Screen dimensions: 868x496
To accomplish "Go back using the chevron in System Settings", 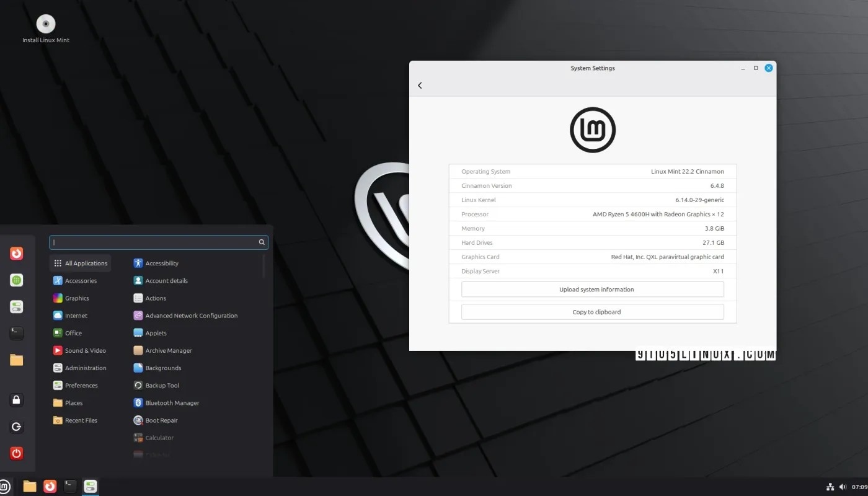I will (420, 86).
